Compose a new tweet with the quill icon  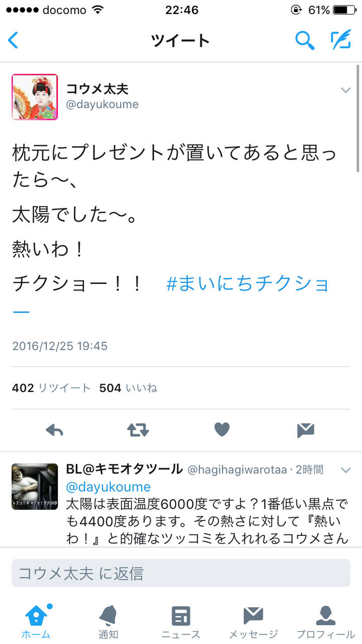(x=340, y=40)
